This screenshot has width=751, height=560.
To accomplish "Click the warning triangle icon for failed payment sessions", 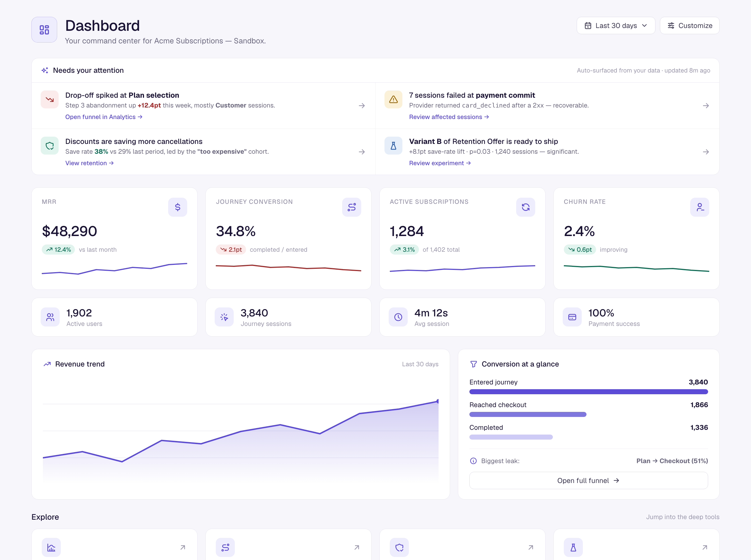I will [393, 99].
